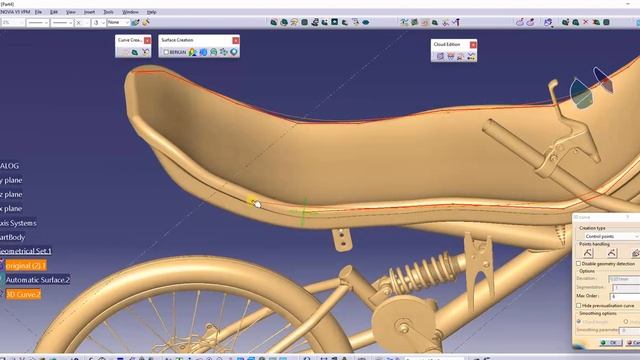
Task: Select Automatic Surface.2 in the tree
Action: tap(38, 280)
